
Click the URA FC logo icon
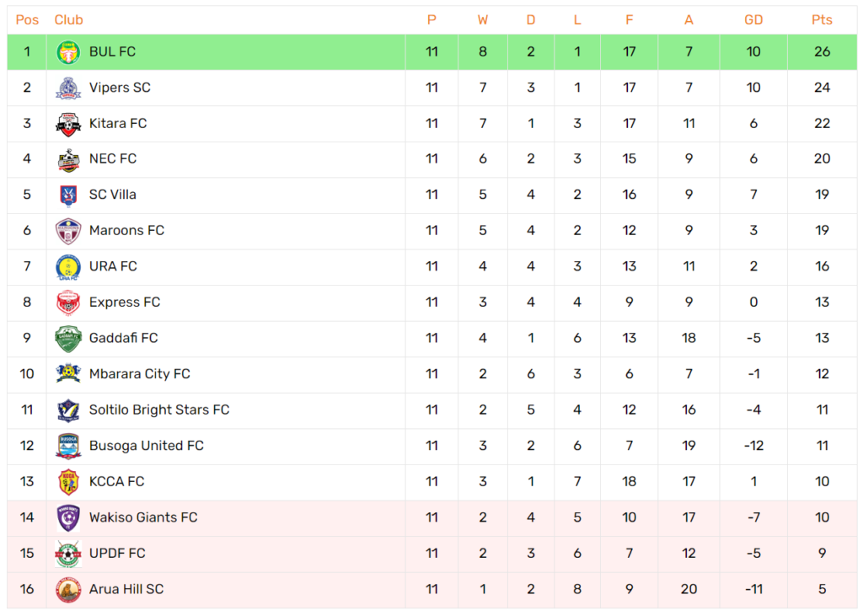click(x=68, y=267)
